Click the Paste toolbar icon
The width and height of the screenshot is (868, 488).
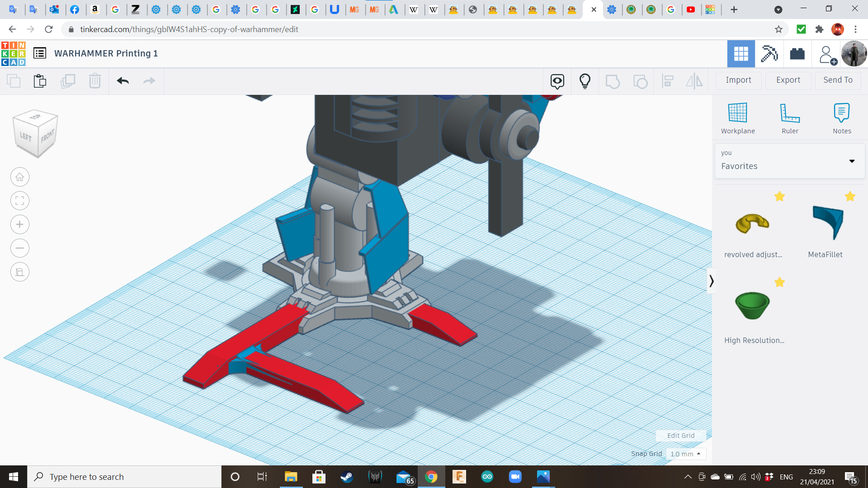(40, 81)
